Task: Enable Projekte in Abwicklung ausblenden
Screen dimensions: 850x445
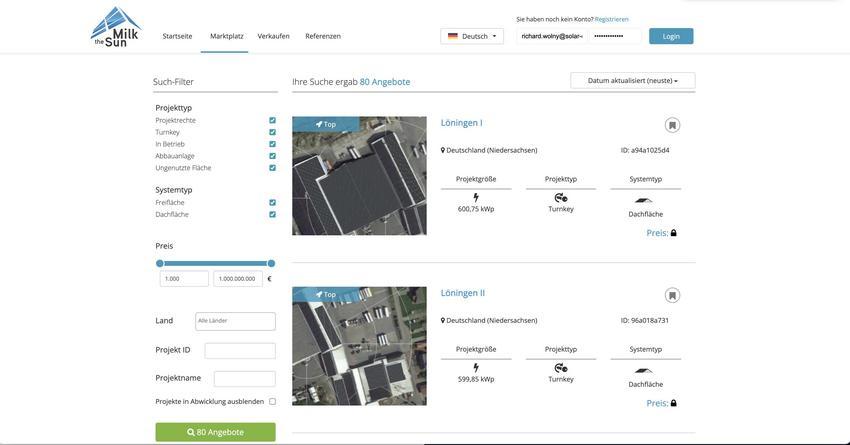Action: (272, 402)
